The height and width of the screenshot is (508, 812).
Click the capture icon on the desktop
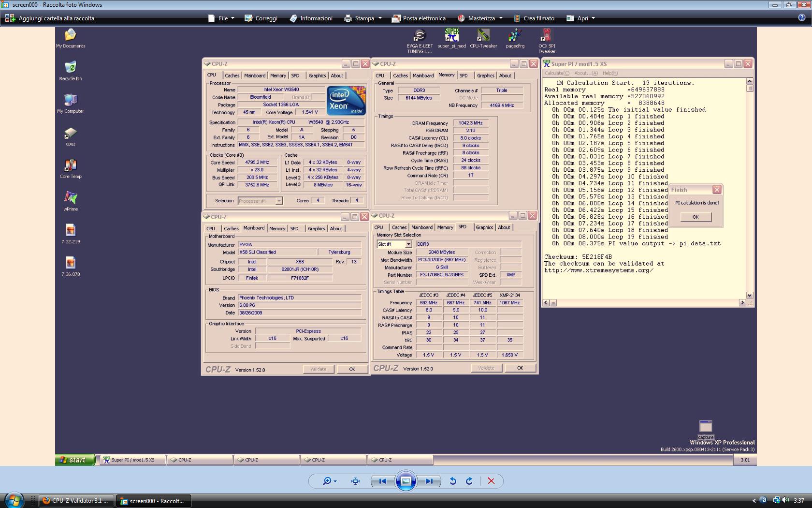coord(706,430)
